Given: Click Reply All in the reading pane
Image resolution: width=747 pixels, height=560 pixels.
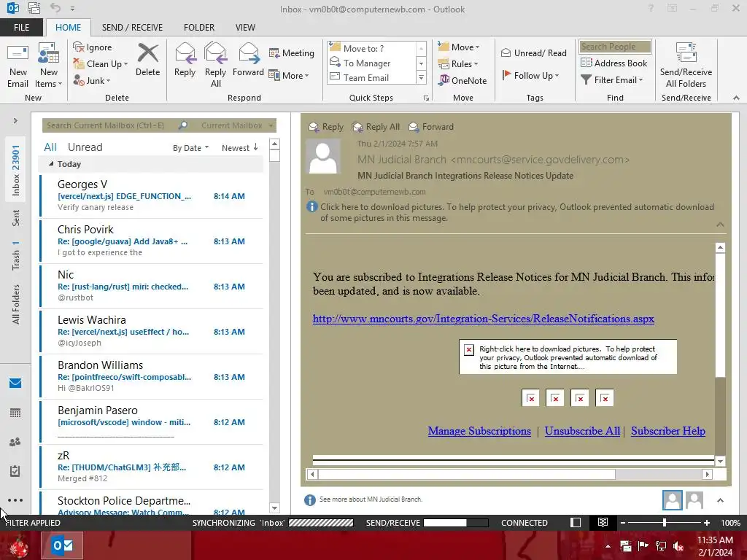Looking at the screenshot, I should tap(376, 127).
